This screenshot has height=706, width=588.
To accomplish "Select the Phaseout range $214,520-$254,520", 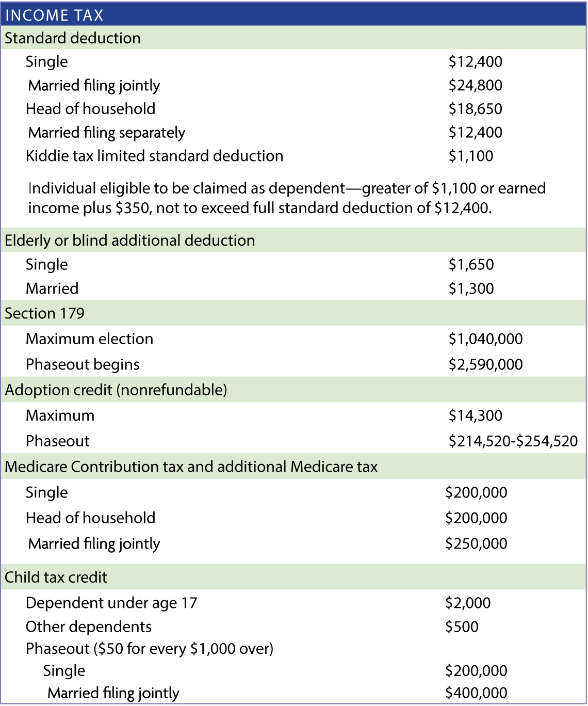I will click(513, 441).
